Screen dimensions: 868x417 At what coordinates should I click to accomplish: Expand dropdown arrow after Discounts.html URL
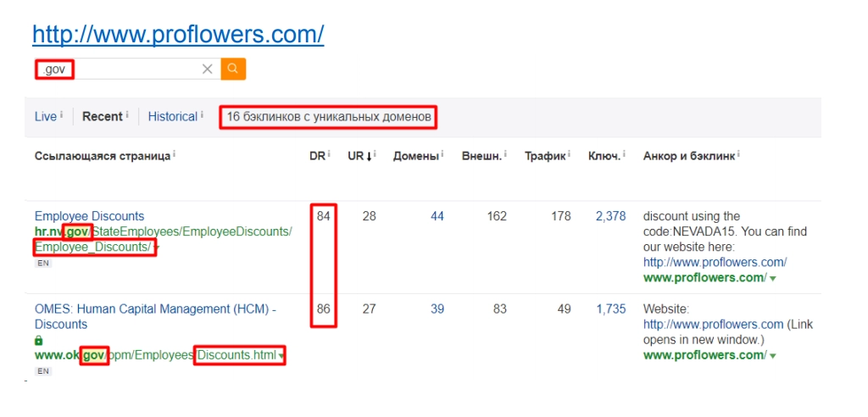click(x=281, y=356)
